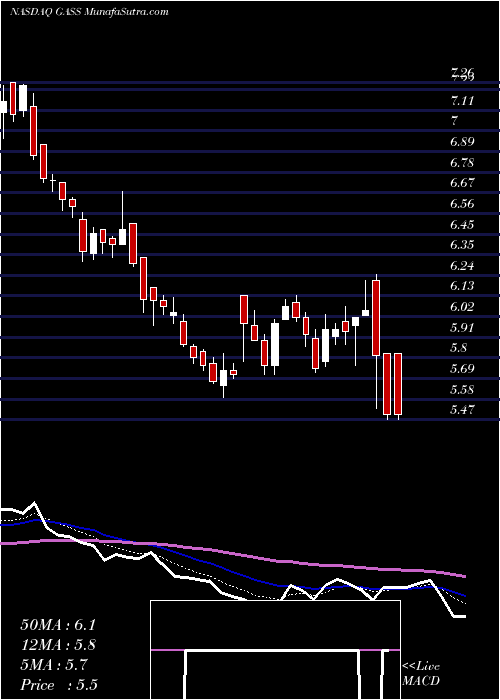Click the 5.58 price axis label
This screenshot has width=500, height=700.
point(462,390)
